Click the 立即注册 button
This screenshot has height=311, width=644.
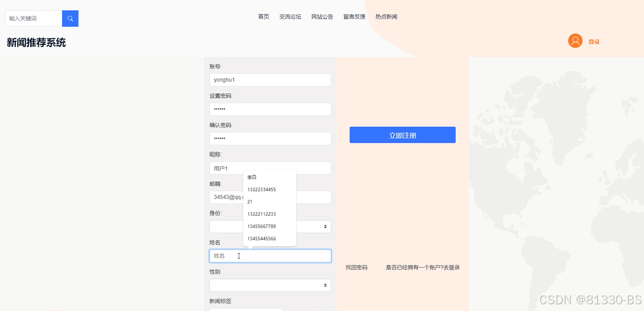point(402,135)
